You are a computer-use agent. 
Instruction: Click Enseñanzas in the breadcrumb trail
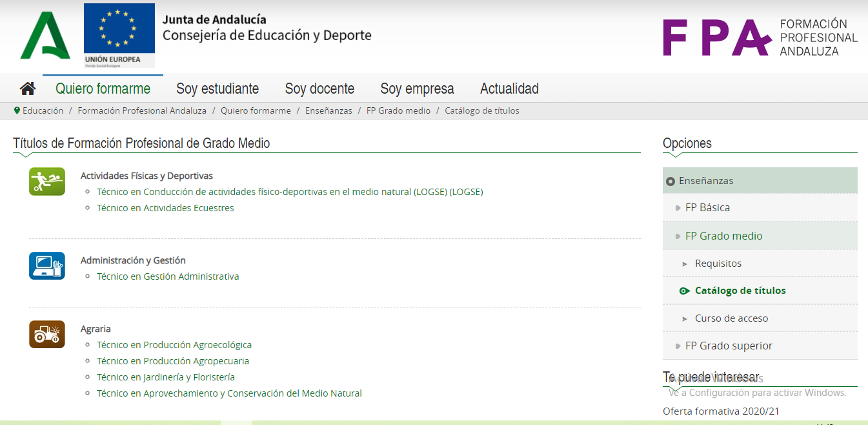[328, 110]
